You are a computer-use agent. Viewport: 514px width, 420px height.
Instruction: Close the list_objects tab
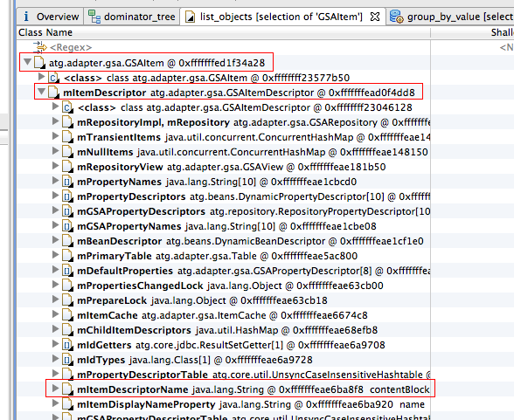click(x=375, y=17)
